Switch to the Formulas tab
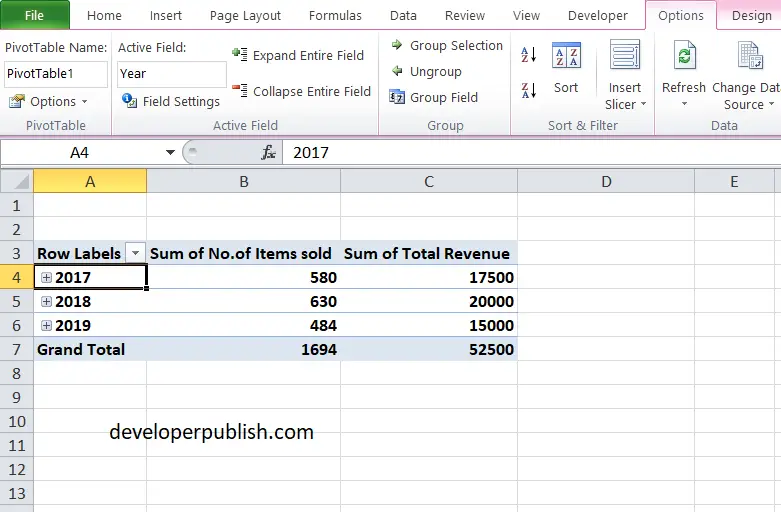The image size is (781, 512). (x=335, y=15)
